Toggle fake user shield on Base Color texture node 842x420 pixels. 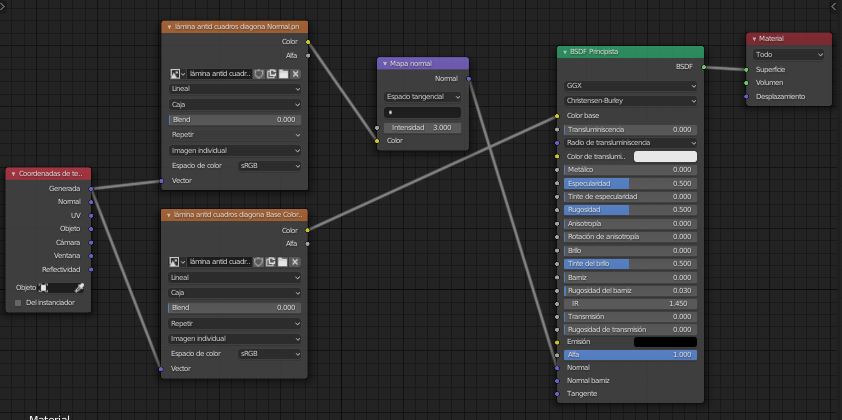(x=259, y=262)
